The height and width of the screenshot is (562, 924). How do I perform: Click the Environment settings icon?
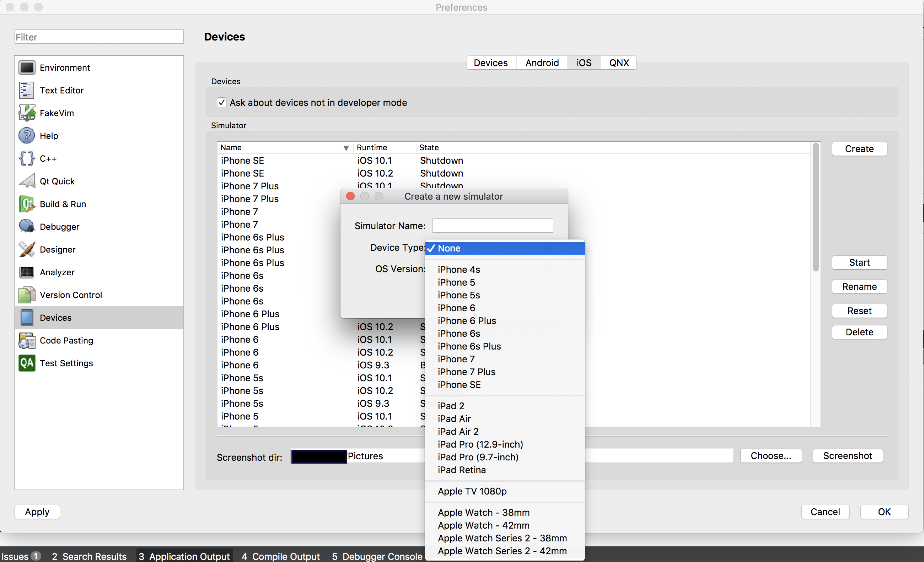click(27, 67)
